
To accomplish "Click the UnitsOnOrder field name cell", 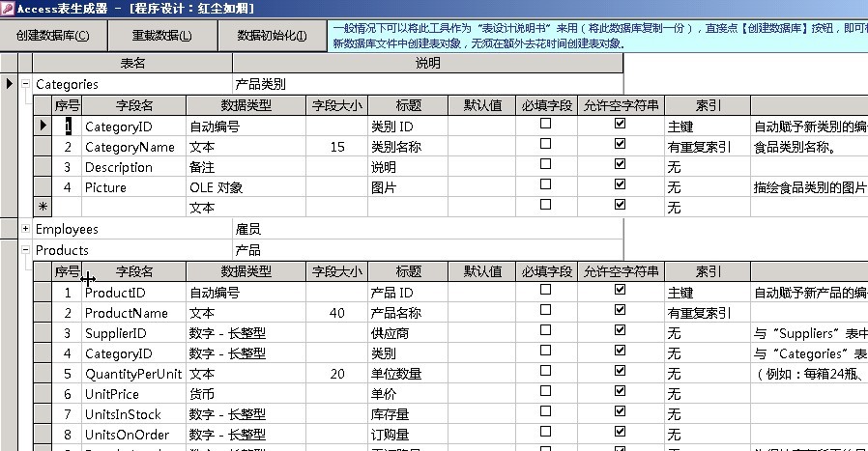I will pos(134,435).
